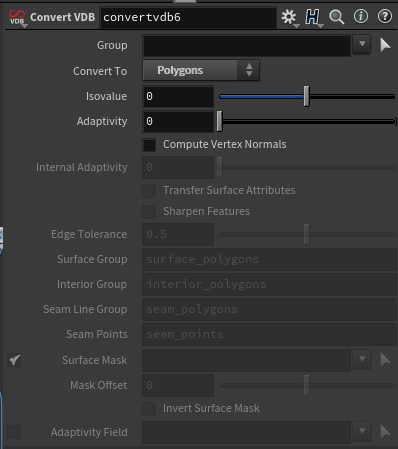Toggle Invert Surface Mask checkbox
This screenshot has width=398, height=449.
(x=149, y=409)
